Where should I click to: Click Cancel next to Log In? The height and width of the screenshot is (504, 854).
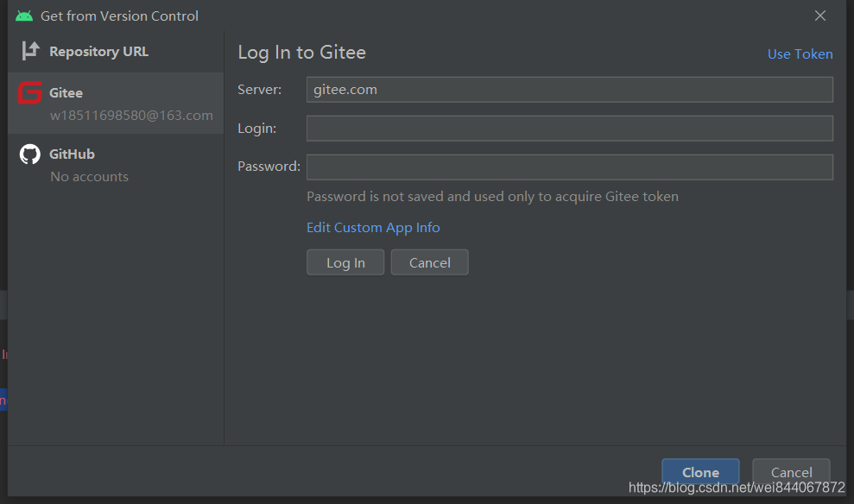(x=430, y=262)
